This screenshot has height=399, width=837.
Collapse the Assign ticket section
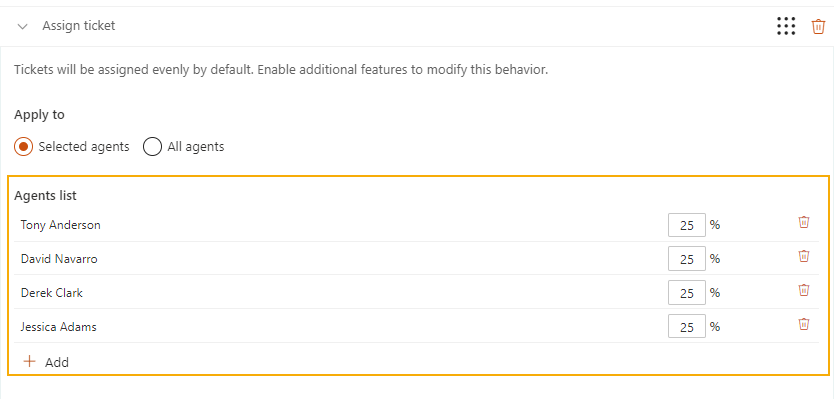point(22,26)
